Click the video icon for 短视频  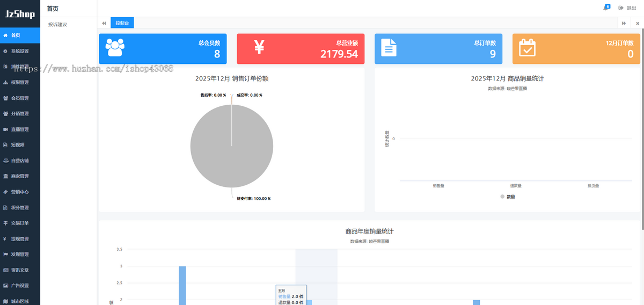5,145
